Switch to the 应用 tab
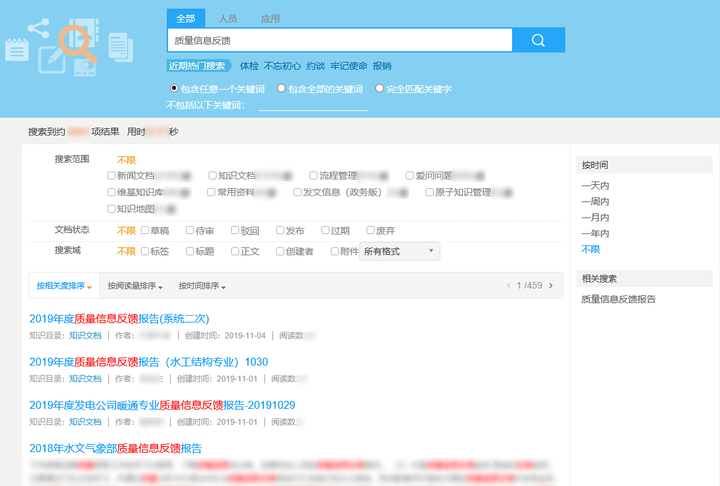Viewport: 720px width, 486px height. coord(270,18)
